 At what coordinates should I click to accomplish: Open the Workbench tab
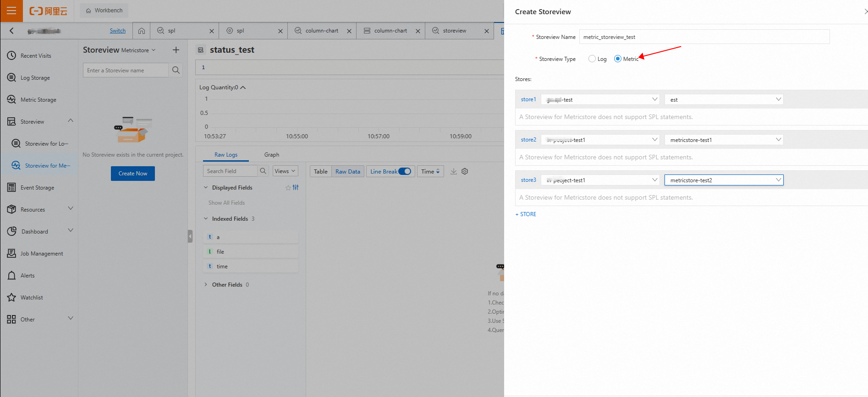coord(104,11)
